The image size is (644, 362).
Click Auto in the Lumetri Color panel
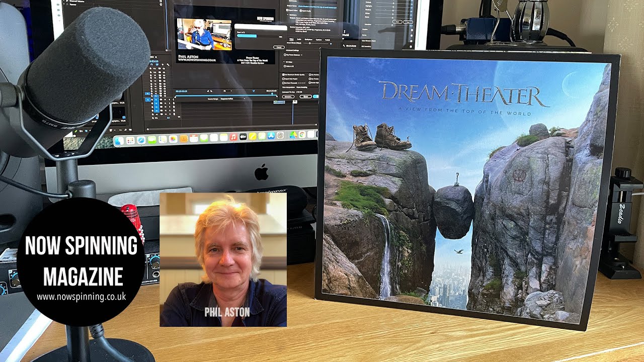408,22
